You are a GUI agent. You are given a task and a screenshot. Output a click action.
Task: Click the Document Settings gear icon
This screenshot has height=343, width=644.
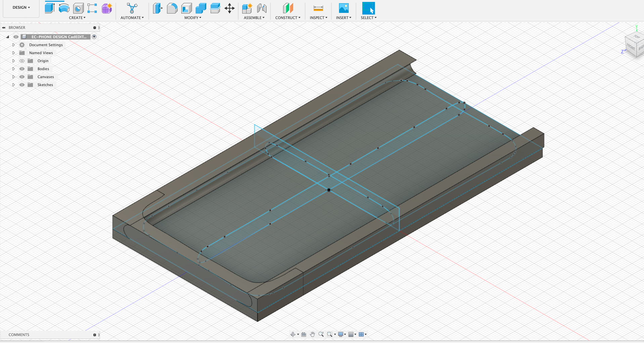pyautogui.click(x=22, y=45)
